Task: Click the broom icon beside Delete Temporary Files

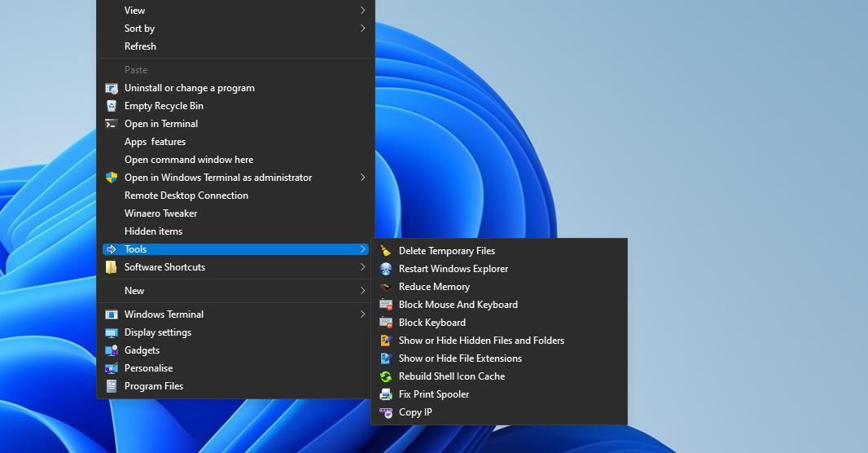Action: (386, 251)
